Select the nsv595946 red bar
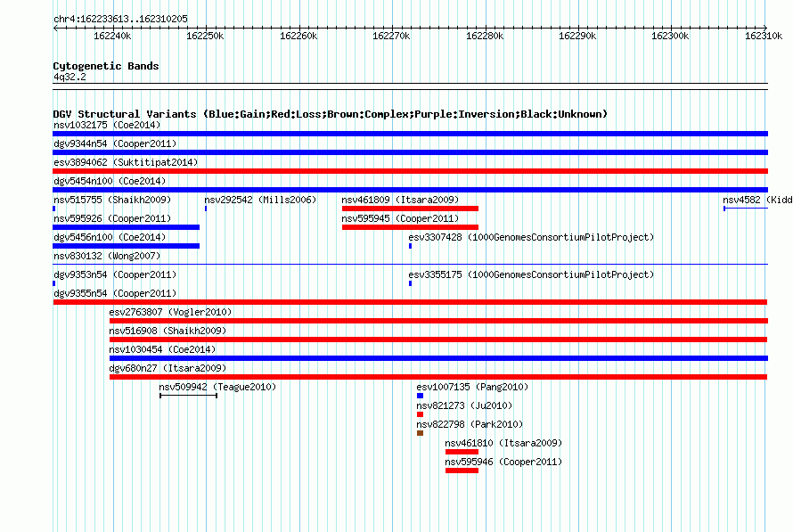The image size is (793, 532). (462, 471)
